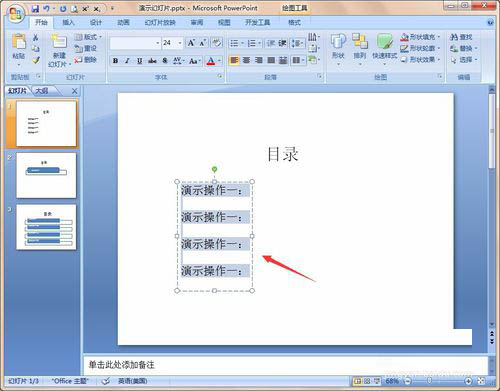The width and height of the screenshot is (500, 391).
Task: Open font size 24 dropdown
Action: click(x=180, y=43)
